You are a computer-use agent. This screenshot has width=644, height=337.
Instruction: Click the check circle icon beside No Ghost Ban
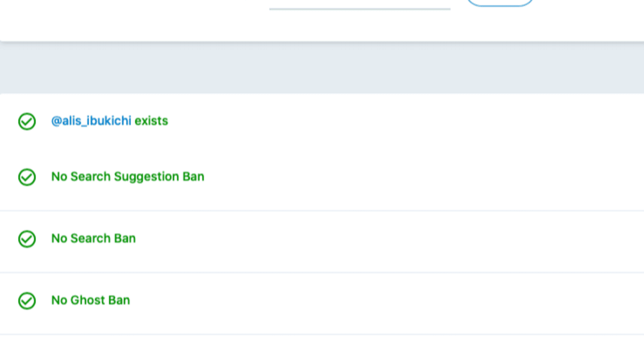27,301
